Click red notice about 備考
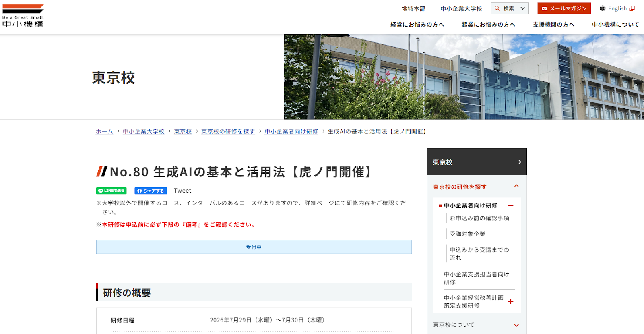This screenshot has height=334, width=644. tap(179, 225)
